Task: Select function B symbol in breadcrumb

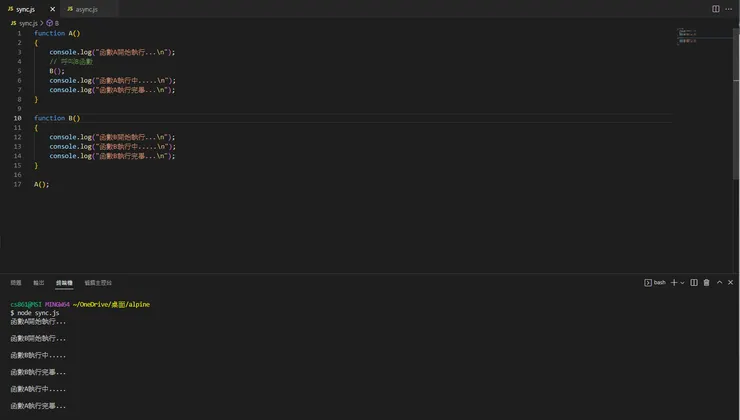Action: [x=53, y=22]
